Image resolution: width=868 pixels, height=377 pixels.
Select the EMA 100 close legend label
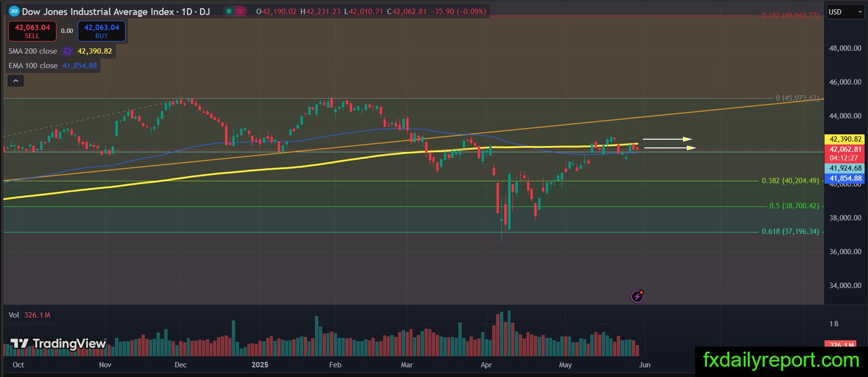[x=33, y=66]
